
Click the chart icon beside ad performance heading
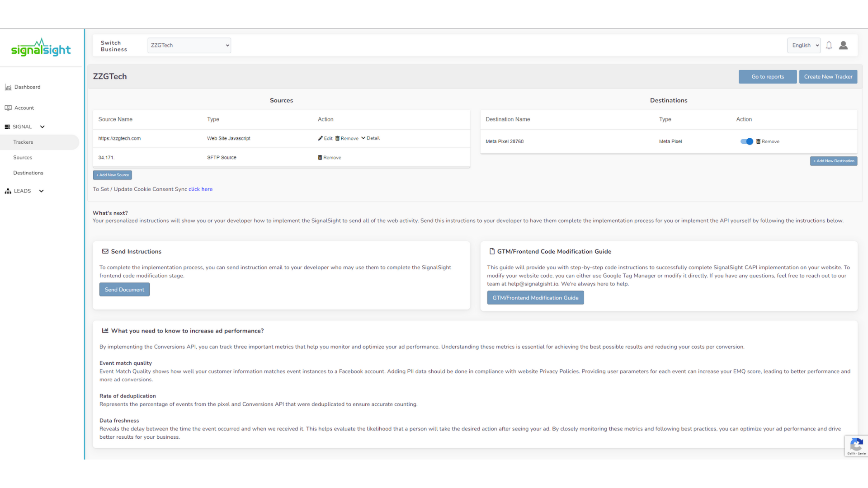point(105,331)
